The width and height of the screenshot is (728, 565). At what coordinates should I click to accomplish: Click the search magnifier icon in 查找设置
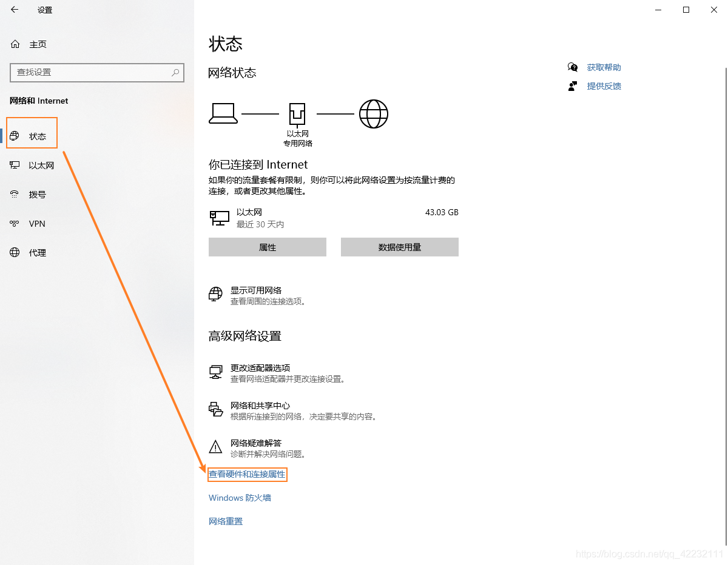(x=175, y=72)
